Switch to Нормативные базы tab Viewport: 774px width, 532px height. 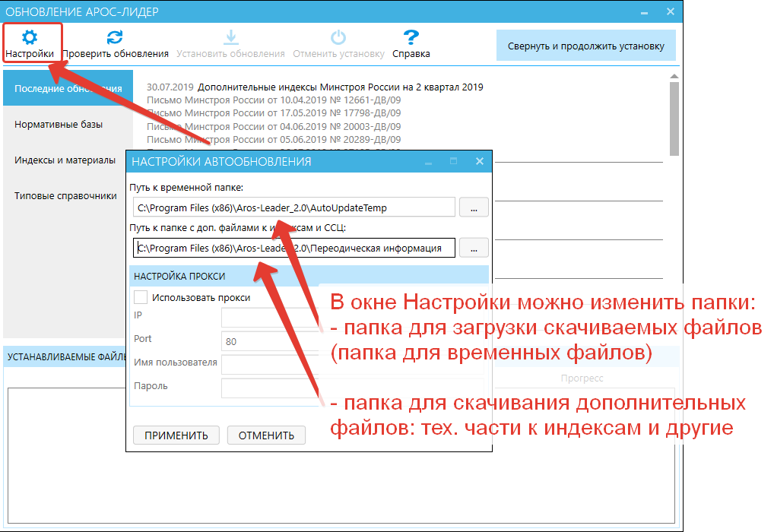pos(59,125)
